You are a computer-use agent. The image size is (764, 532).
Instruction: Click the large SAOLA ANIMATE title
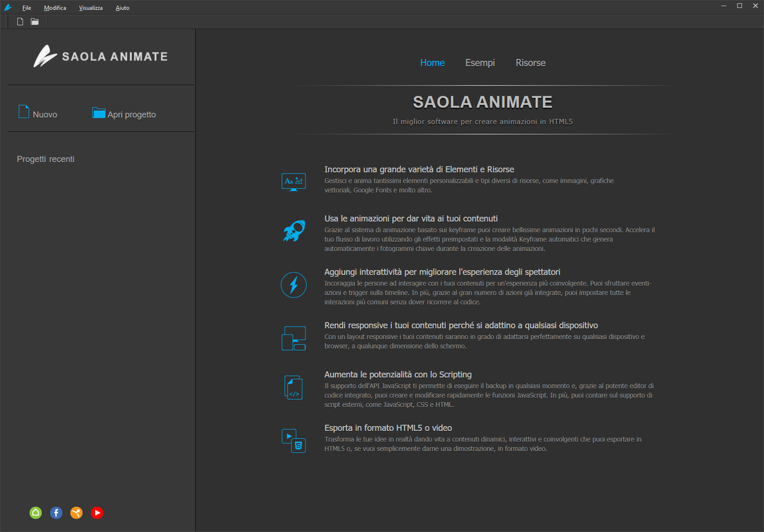point(482,102)
